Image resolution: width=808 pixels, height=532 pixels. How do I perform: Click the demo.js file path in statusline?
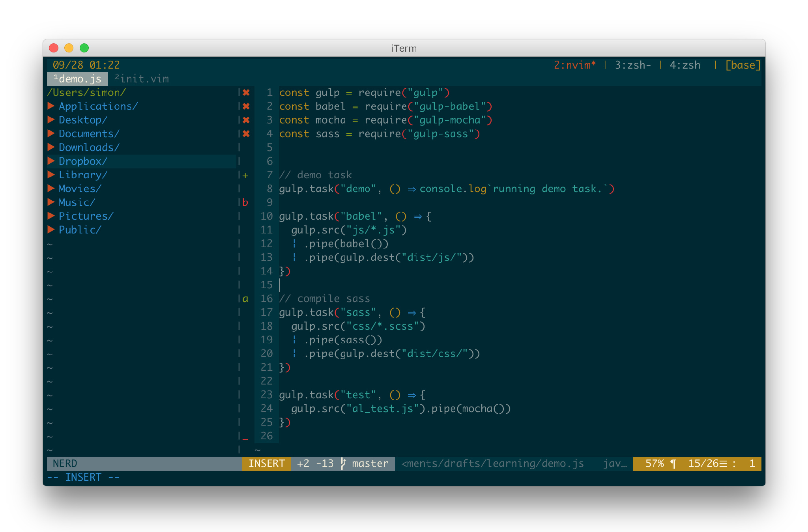[x=492, y=464]
